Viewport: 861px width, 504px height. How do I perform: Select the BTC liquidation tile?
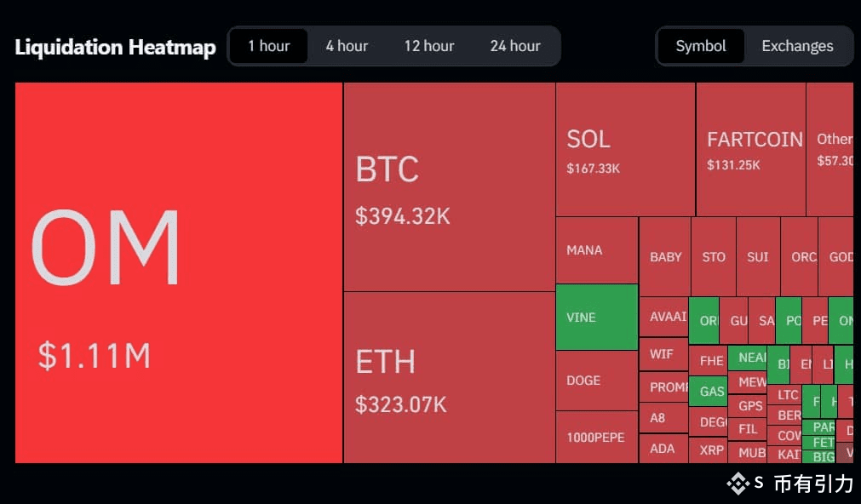[x=449, y=183]
